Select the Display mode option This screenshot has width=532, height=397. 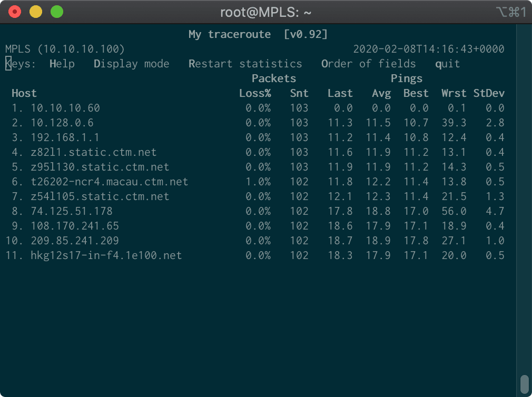coord(131,64)
